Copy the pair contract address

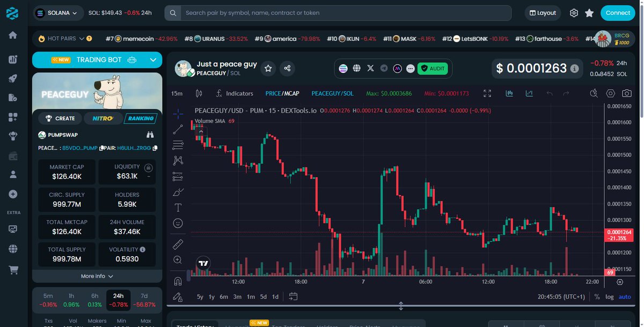pyautogui.click(x=155, y=148)
